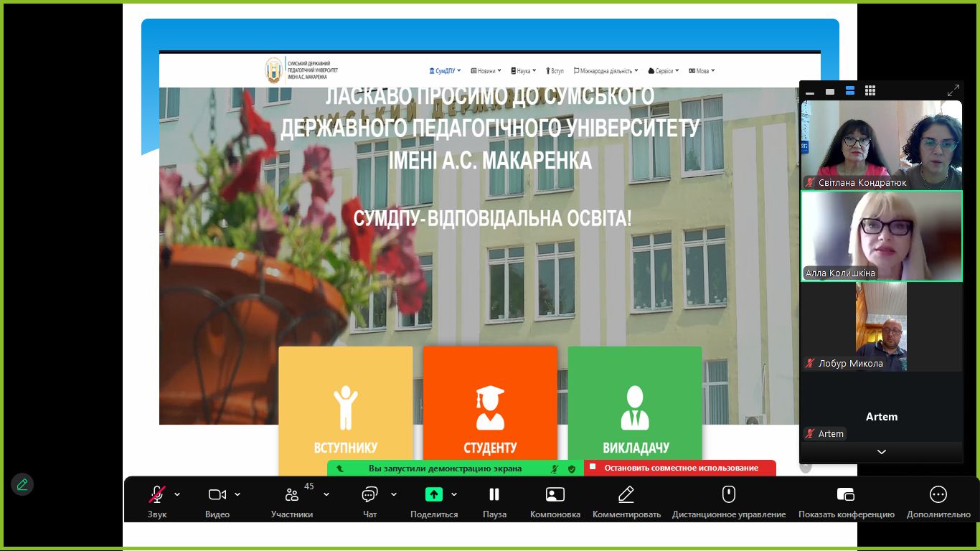Click the graduate icon on СТУДЕНТУ card
Screen dimensions: 980x551
coord(490,408)
